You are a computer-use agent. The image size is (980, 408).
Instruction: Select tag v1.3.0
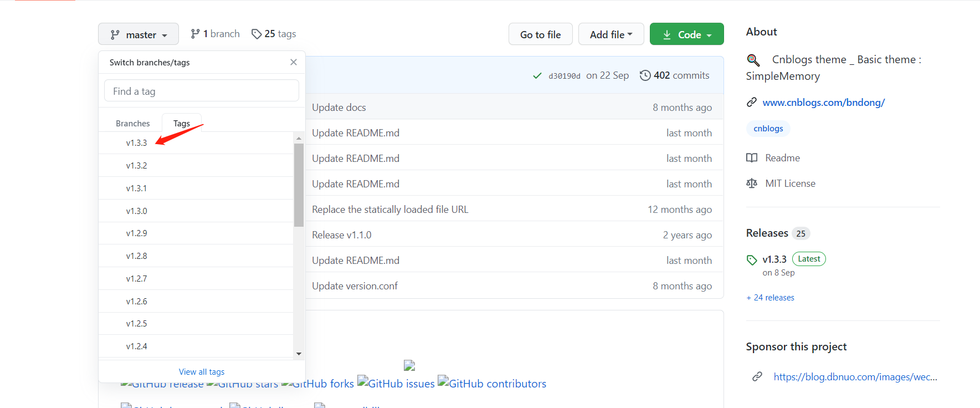[x=196, y=211]
